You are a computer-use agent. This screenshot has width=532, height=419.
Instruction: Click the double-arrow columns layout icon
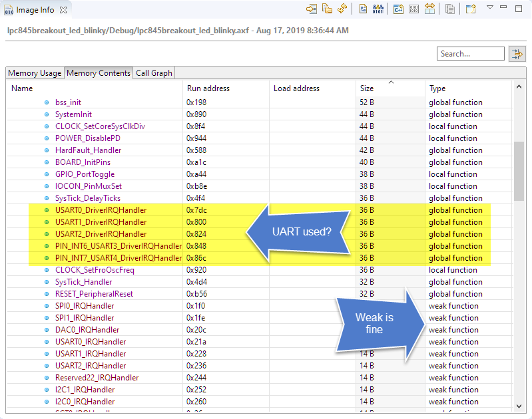[430, 9]
